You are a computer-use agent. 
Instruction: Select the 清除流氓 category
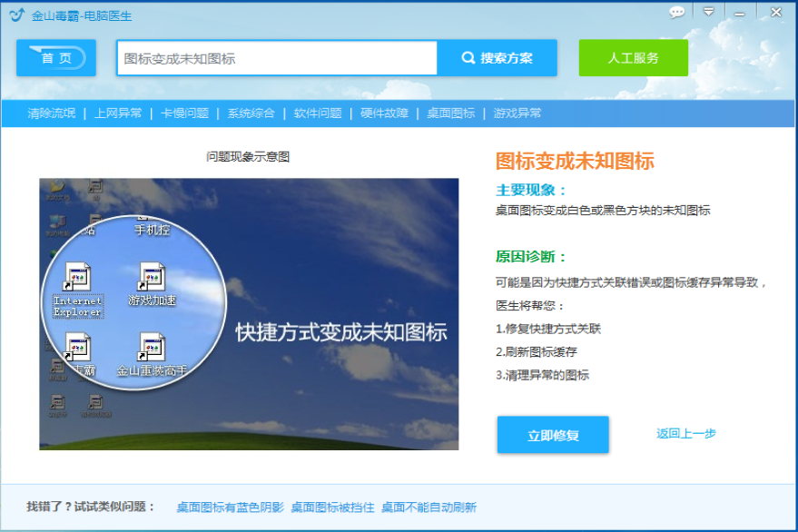[52, 113]
